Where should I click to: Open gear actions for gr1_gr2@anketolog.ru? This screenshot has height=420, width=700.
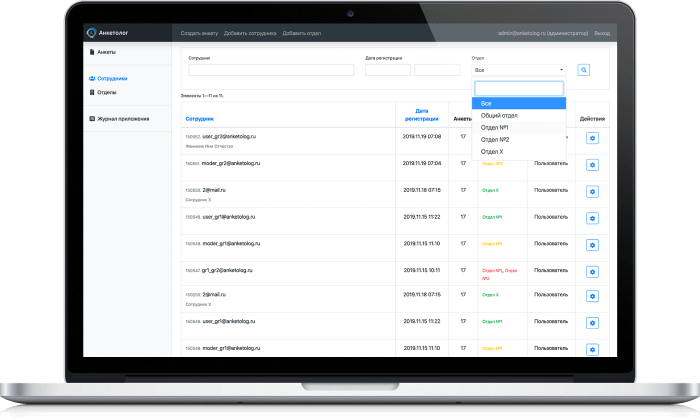pos(592,270)
